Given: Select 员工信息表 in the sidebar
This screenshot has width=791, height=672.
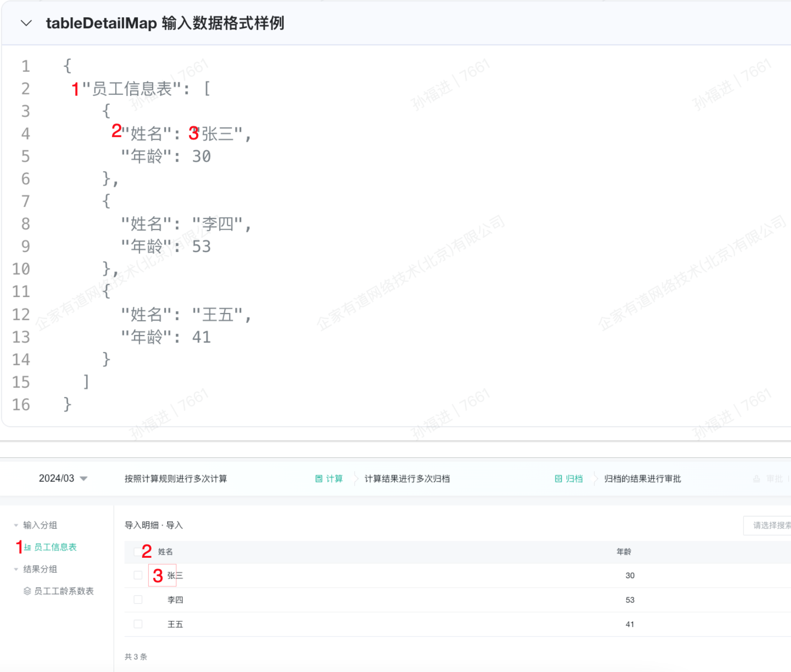Looking at the screenshot, I should pos(55,547).
